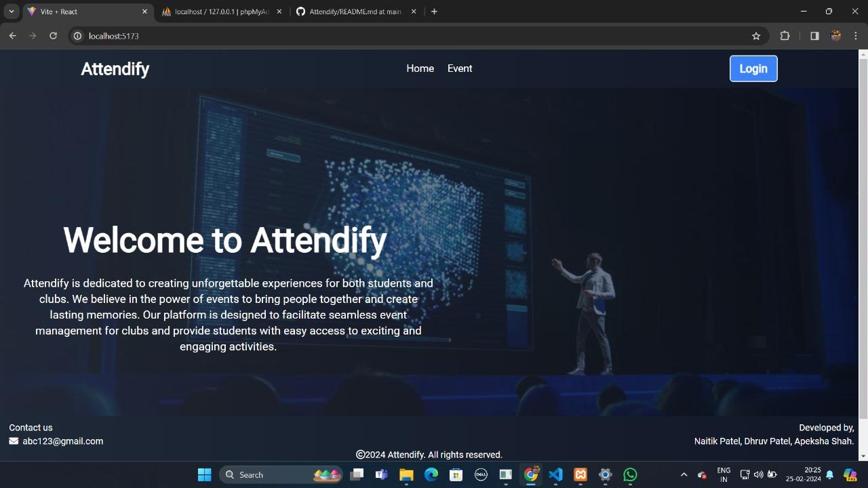Open Settings gear from the taskbar
The height and width of the screenshot is (488, 868).
605,474
